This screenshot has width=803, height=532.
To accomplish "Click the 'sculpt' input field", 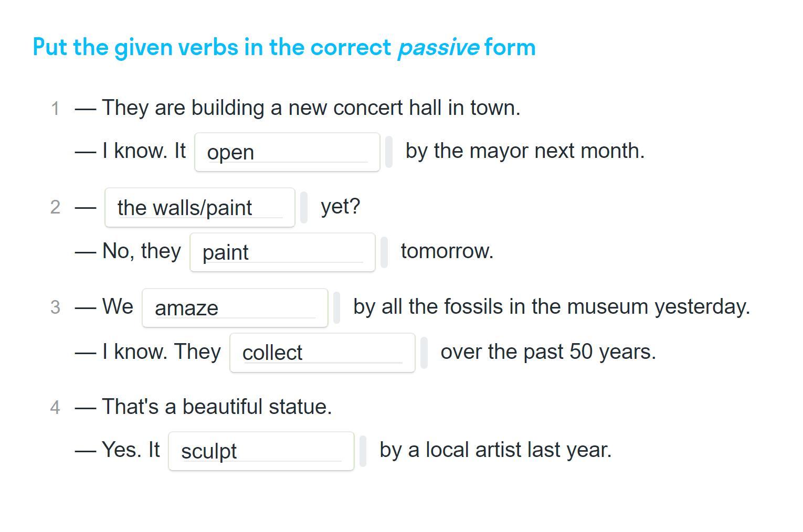I will point(261,451).
